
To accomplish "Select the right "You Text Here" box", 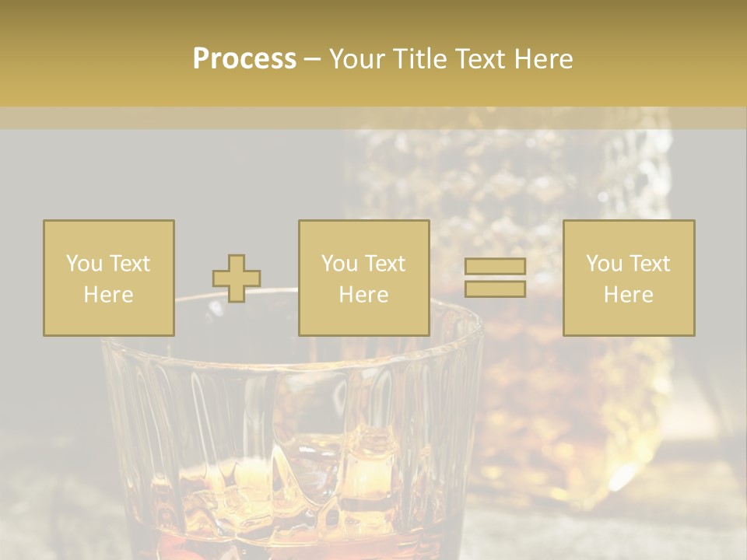I will pyautogui.click(x=629, y=278).
